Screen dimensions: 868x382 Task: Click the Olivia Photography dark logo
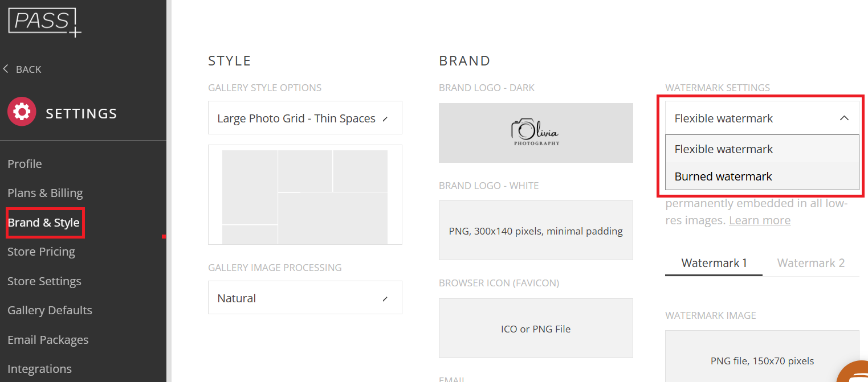pos(536,133)
